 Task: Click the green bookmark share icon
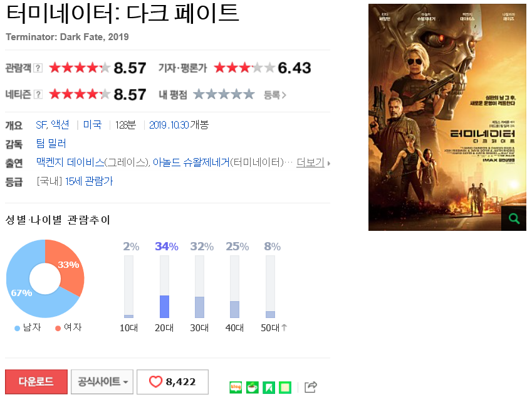click(x=269, y=387)
